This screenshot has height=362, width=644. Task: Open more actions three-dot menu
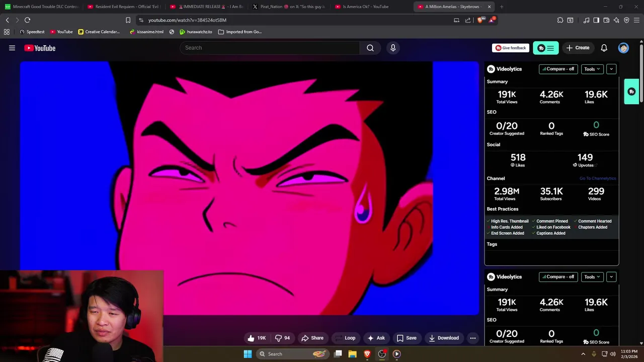473,338
